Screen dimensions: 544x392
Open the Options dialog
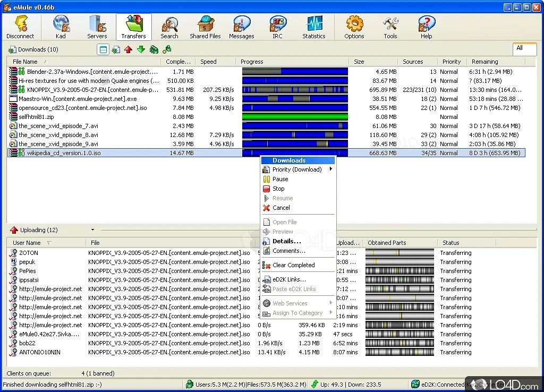(x=354, y=27)
